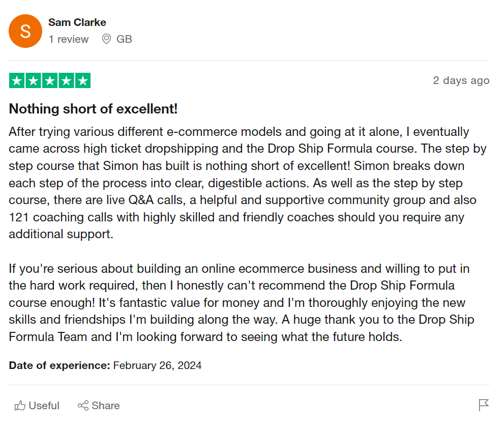Open the "Nothing short of excellent!" review title

click(93, 109)
